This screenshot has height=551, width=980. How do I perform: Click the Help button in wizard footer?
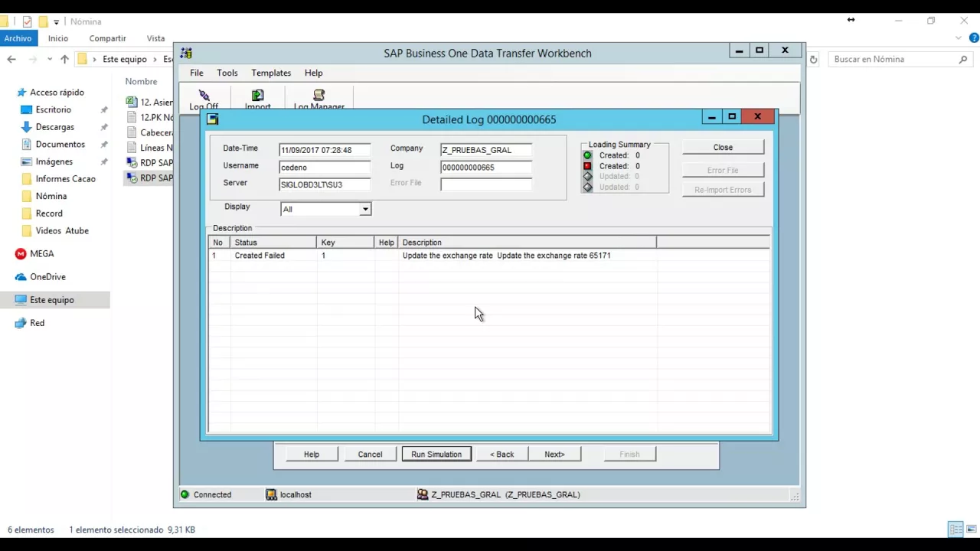coord(312,454)
